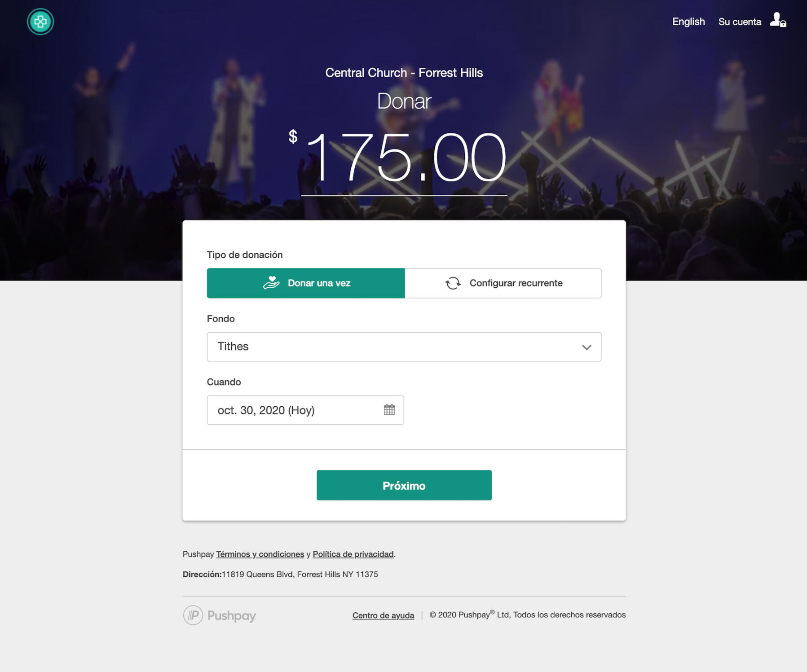
Task: Click the dollar sign symbol
Action: click(293, 136)
